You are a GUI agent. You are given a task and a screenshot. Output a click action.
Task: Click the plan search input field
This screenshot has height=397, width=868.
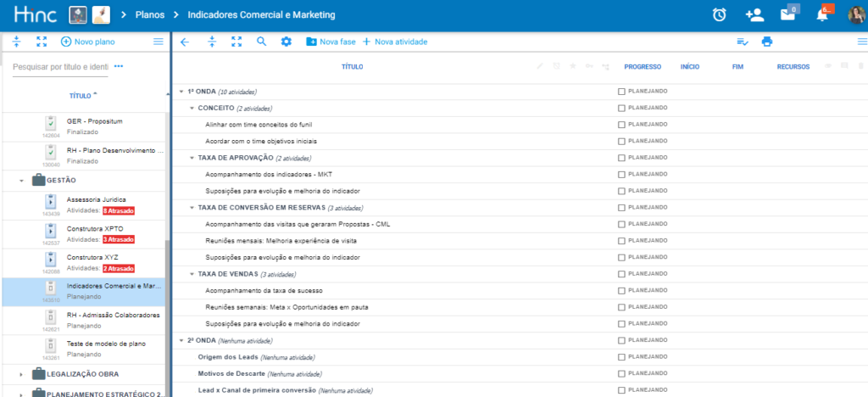(60, 67)
